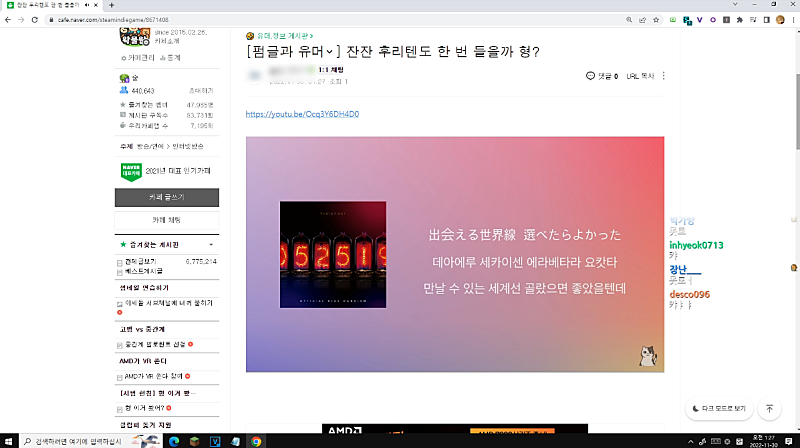The height and width of the screenshot is (448, 800).
Task: Enable dark mode viewing
Action: pyautogui.click(x=719, y=409)
